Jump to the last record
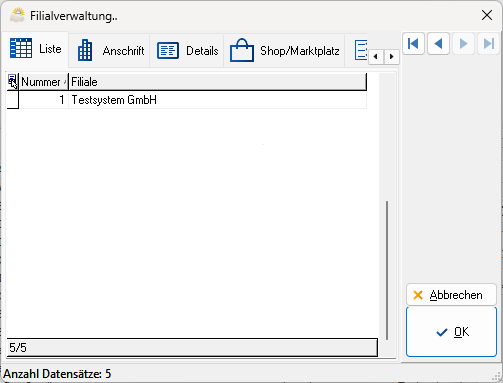The width and height of the screenshot is (503, 383). [489, 43]
